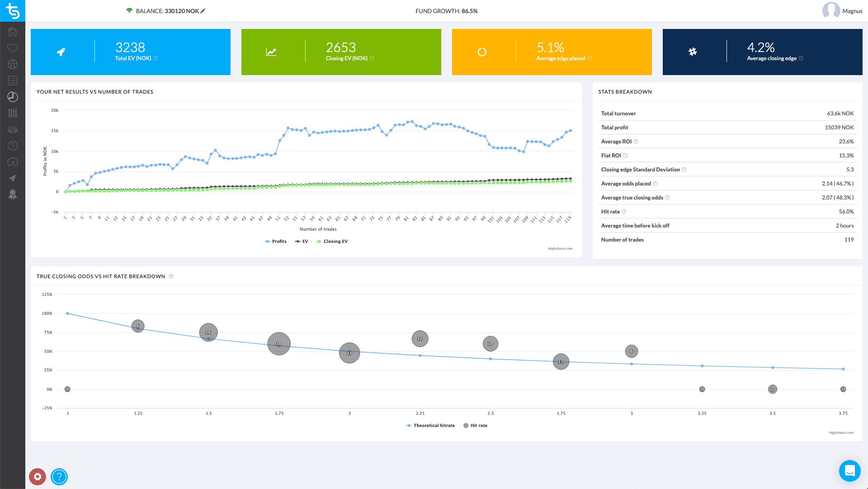Click the heart favorites sidebar icon
The width and height of the screenshot is (868, 489).
tap(13, 48)
